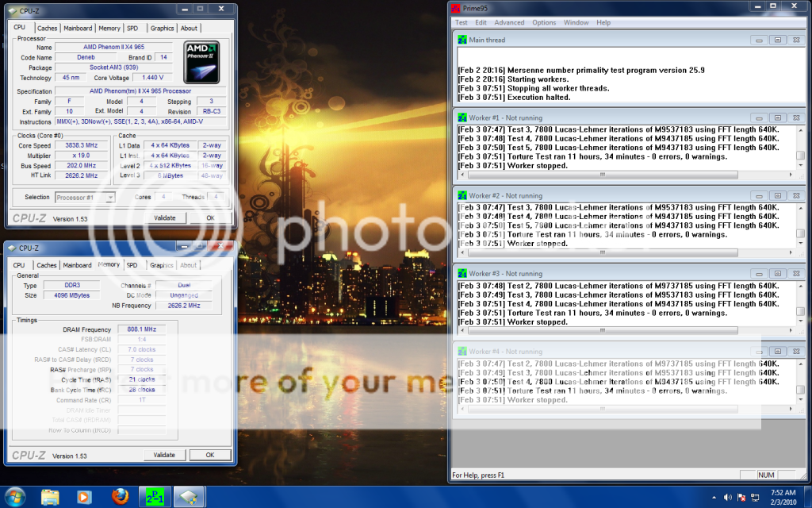Click Validate button in top CPU-Z window
This screenshot has height=508, width=812.
(x=164, y=217)
